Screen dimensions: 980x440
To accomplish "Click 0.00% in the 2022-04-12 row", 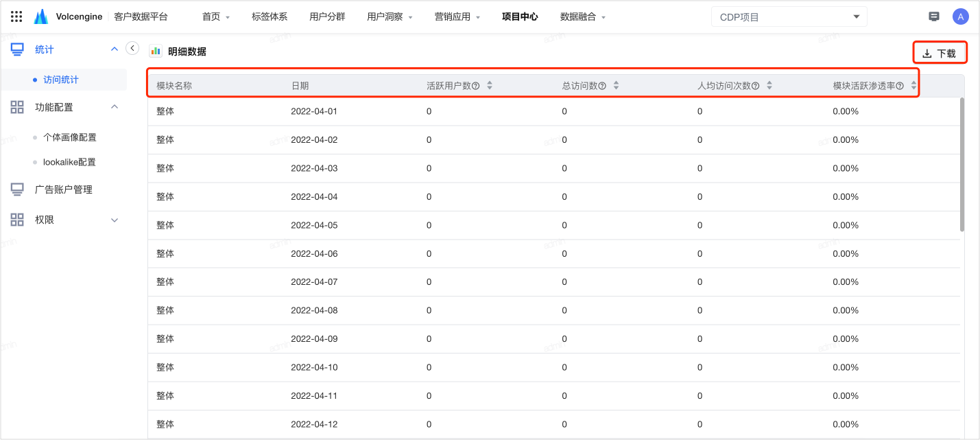I will pos(846,424).
